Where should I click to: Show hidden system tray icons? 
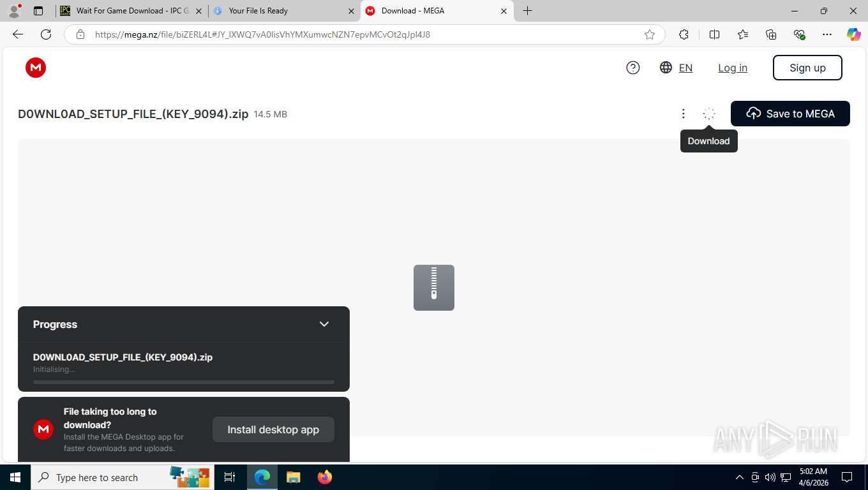(740, 477)
